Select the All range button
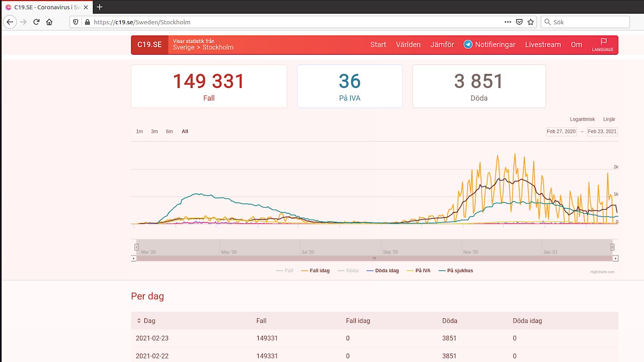Screen dimensions: 644x362 (x=185, y=131)
